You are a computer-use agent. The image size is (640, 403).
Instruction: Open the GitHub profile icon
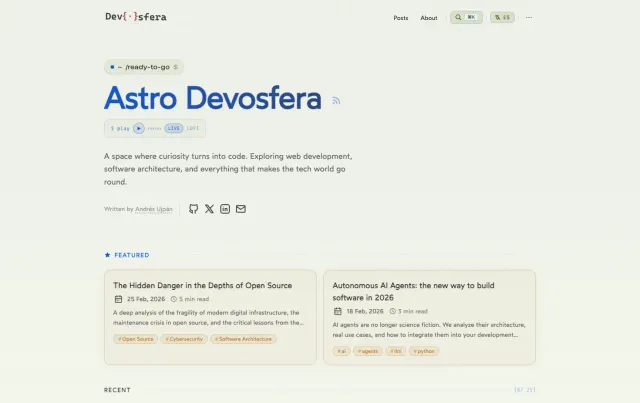(193, 209)
